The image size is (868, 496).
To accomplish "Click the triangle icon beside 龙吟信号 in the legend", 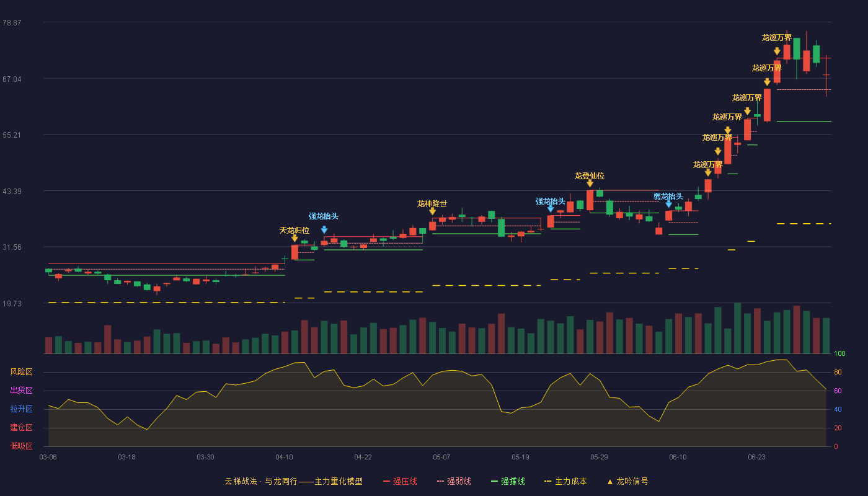I will click(609, 482).
